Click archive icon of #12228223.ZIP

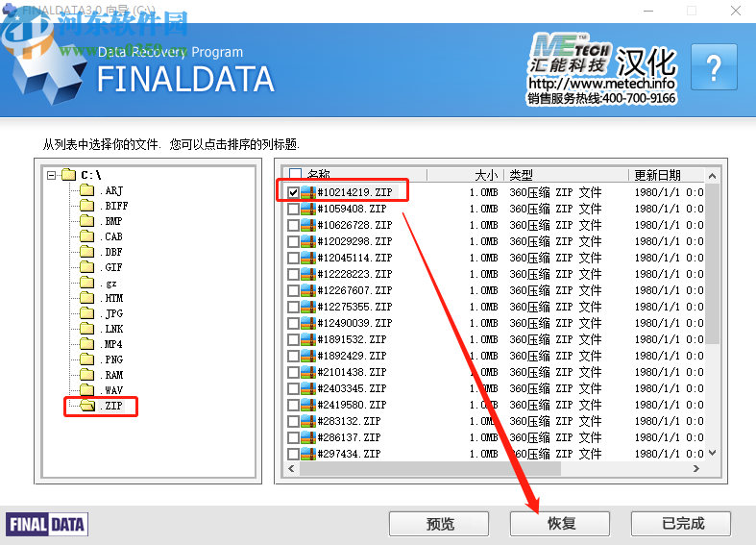(x=308, y=275)
